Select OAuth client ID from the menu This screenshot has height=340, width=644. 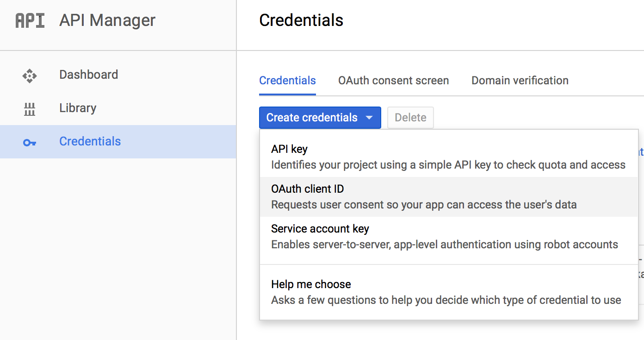[x=307, y=189]
